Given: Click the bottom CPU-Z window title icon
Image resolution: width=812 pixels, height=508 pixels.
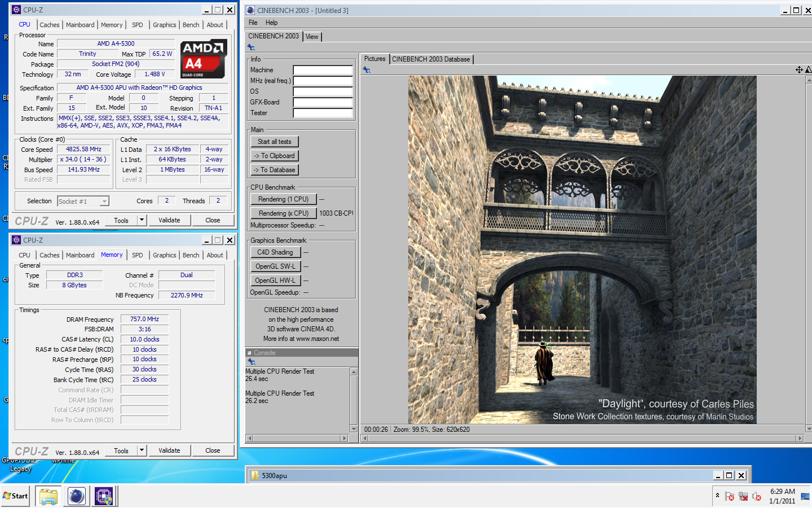Looking at the screenshot, I should coord(16,240).
